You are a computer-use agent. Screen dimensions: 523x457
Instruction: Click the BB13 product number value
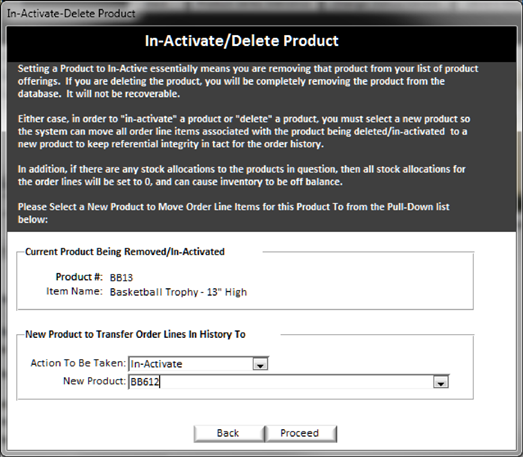[121, 278]
